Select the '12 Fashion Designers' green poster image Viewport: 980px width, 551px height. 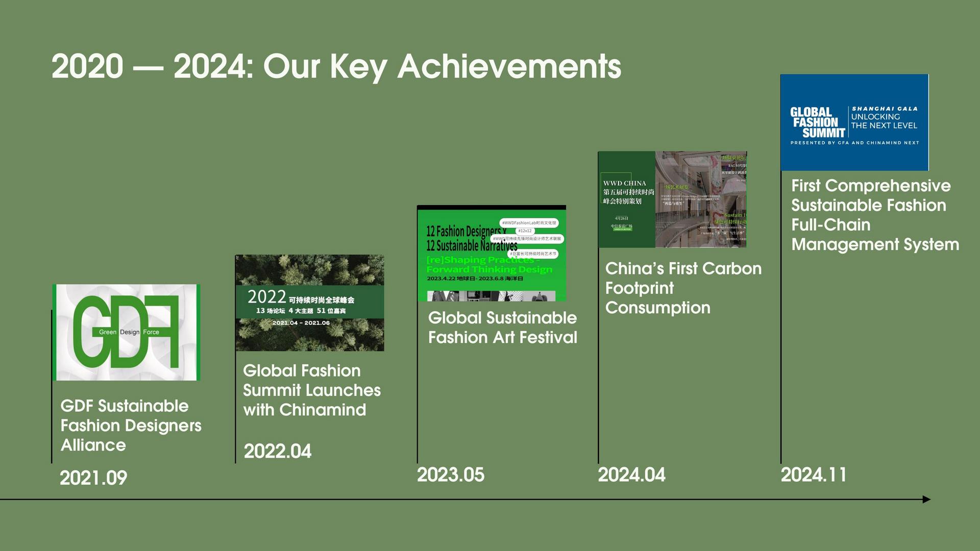coord(492,253)
